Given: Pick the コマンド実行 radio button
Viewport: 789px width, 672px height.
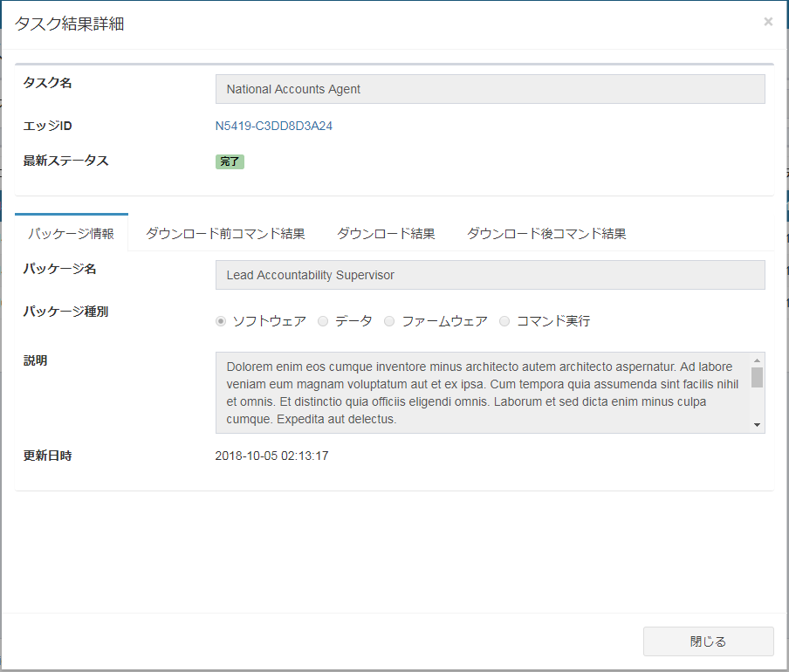Looking at the screenshot, I should coord(504,321).
